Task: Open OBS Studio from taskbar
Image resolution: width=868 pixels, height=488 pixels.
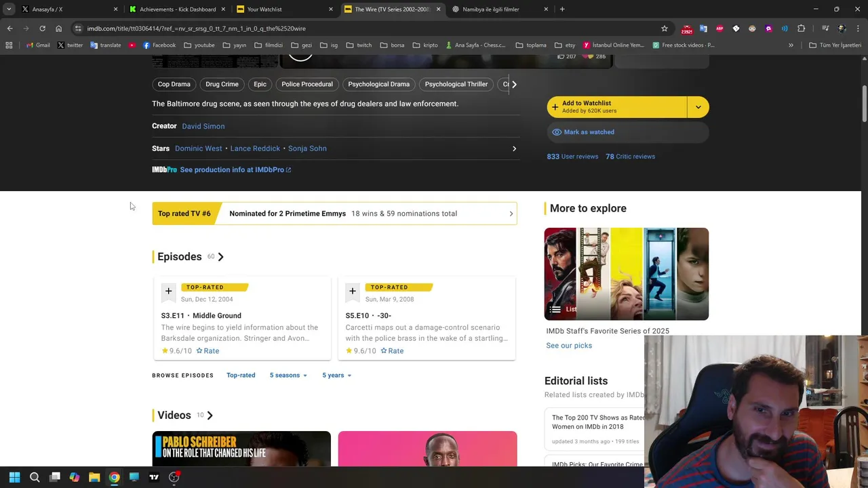Action: coord(174,477)
